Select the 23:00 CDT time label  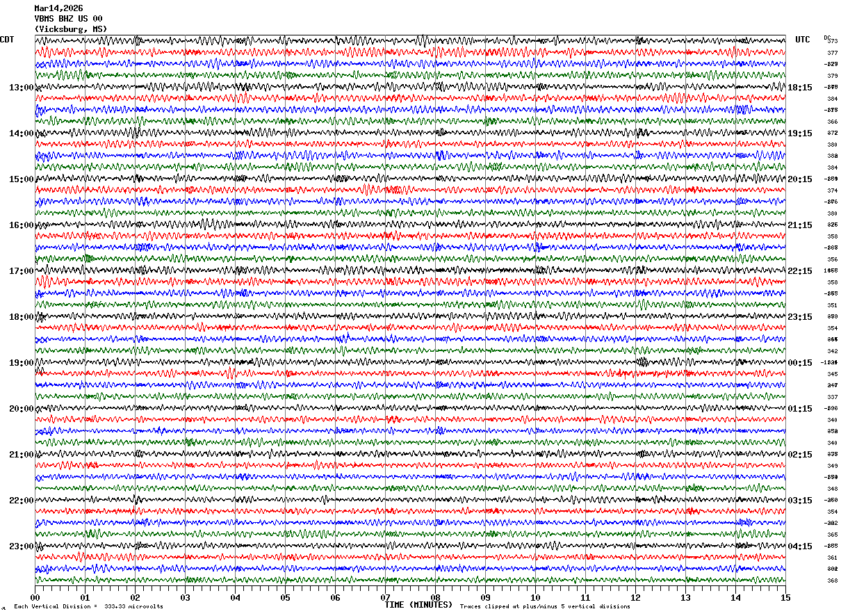coord(22,546)
